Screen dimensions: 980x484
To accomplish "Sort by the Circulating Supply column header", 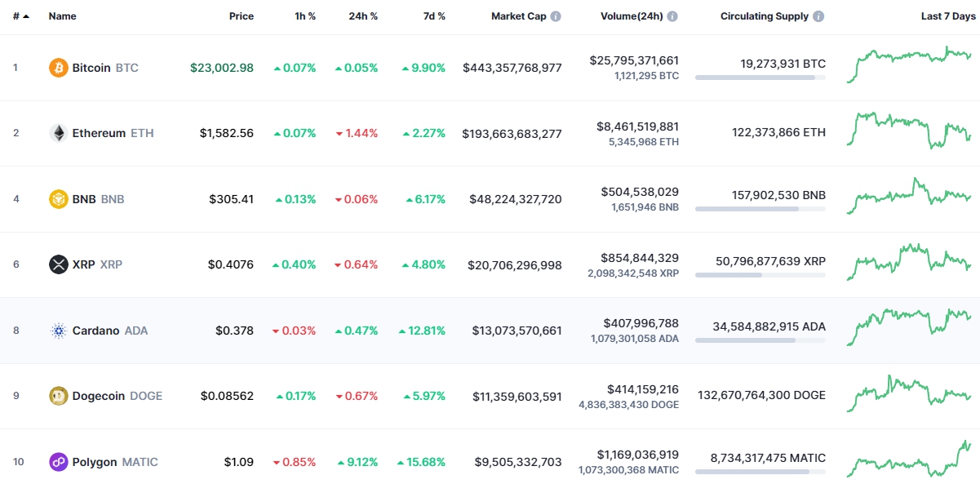I will pos(765,16).
